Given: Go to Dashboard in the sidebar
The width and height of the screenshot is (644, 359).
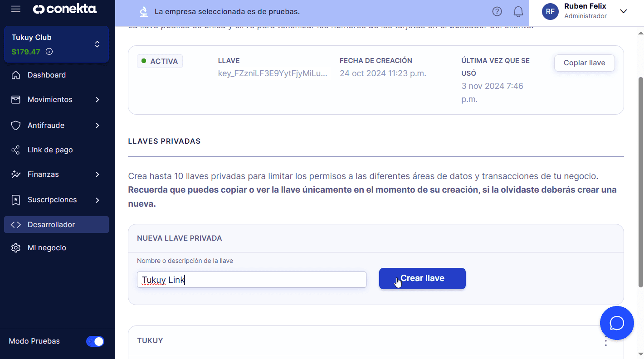Looking at the screenshot, I should point(46,75).
